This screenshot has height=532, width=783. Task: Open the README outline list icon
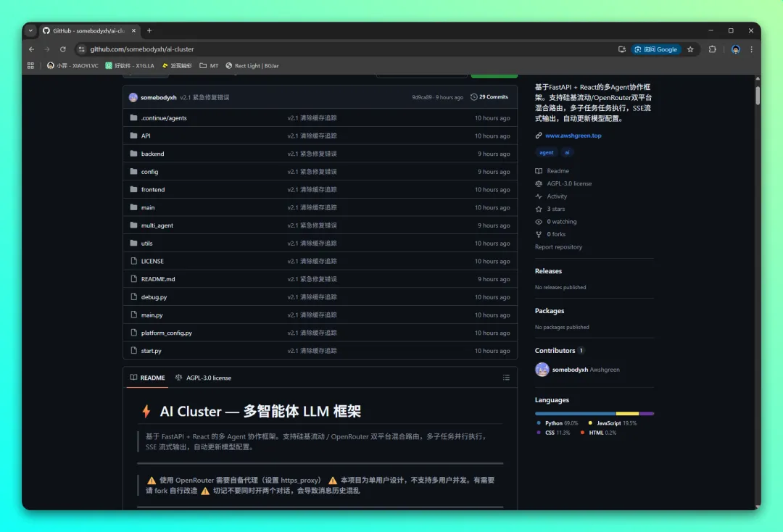(x=506, y=378)
